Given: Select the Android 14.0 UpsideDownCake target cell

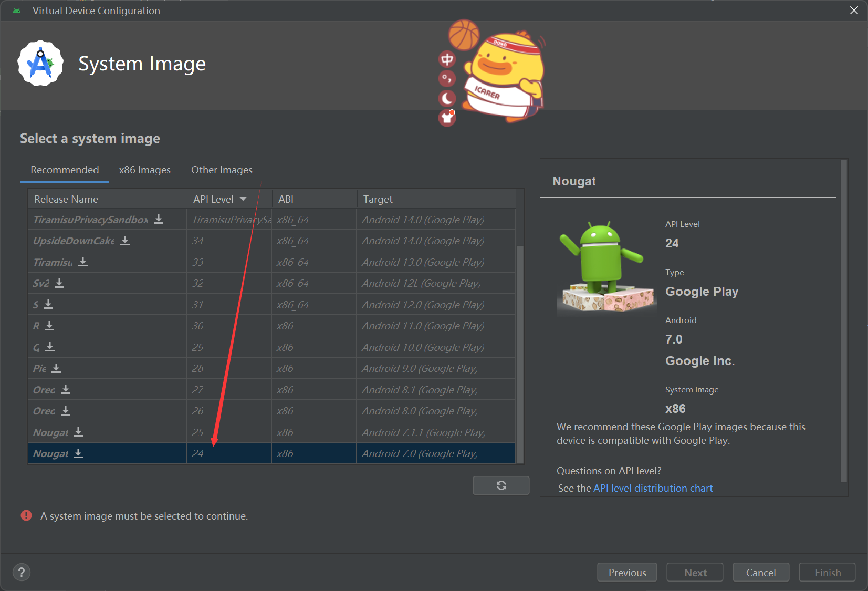Looking at the screenshot, I should click(x=436, y=241).
